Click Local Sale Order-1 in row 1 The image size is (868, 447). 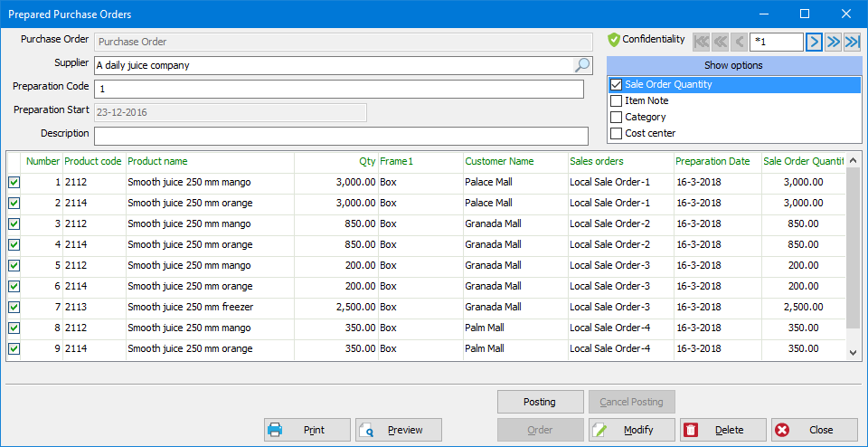(610, 182)
